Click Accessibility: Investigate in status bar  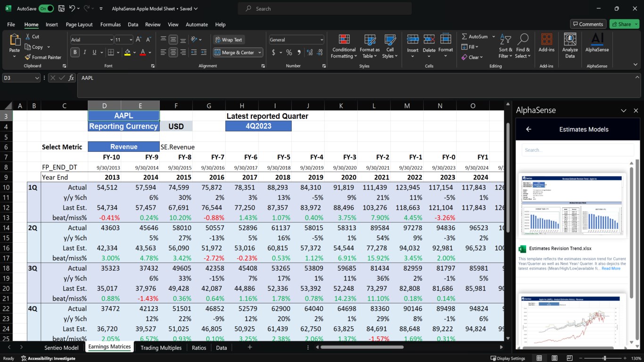coord(48,358)
